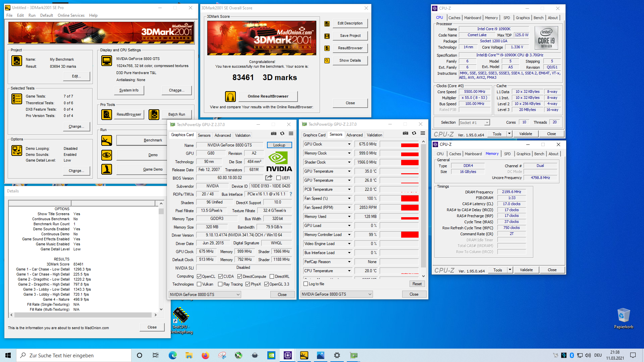Click the Memory Controller Load graph bar
Viewport: 644px width, 362px height.
pyautogui.click(x=410, y=235)
